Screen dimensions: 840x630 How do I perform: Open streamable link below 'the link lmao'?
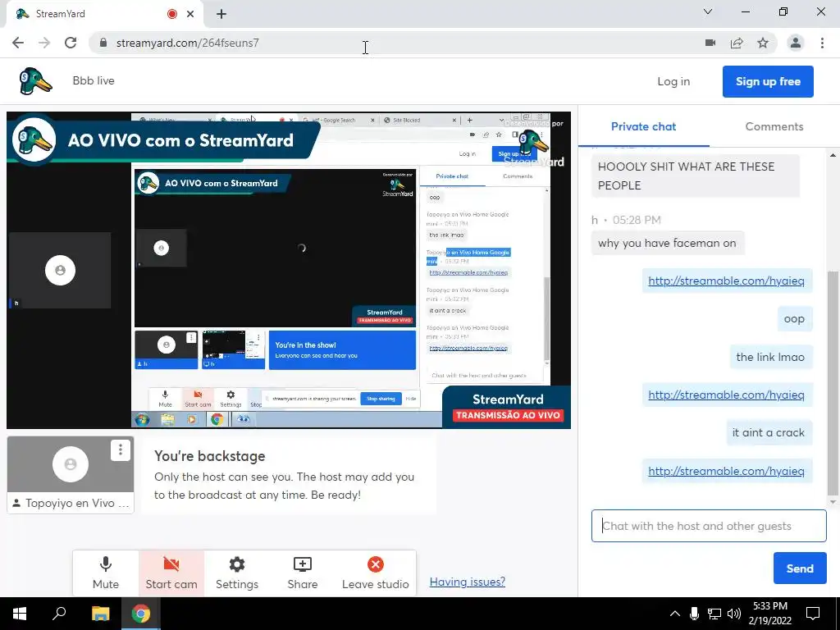point(726,395)
